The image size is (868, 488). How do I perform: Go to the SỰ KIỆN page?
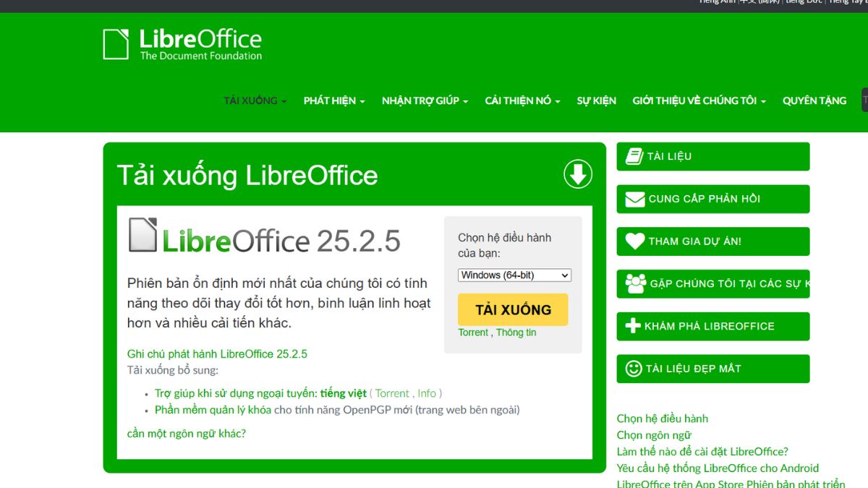597,100
